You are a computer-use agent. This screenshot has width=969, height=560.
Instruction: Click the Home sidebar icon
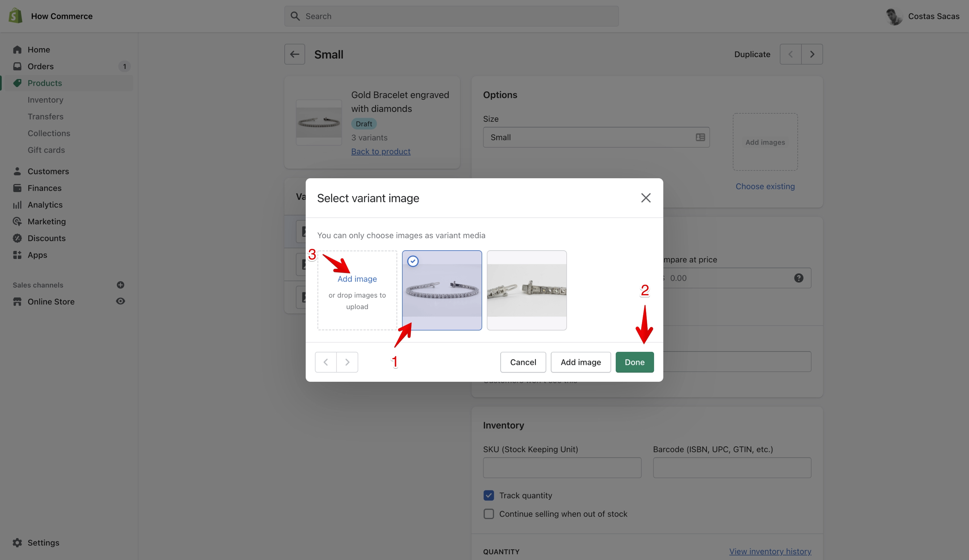(x=17, y=49)
